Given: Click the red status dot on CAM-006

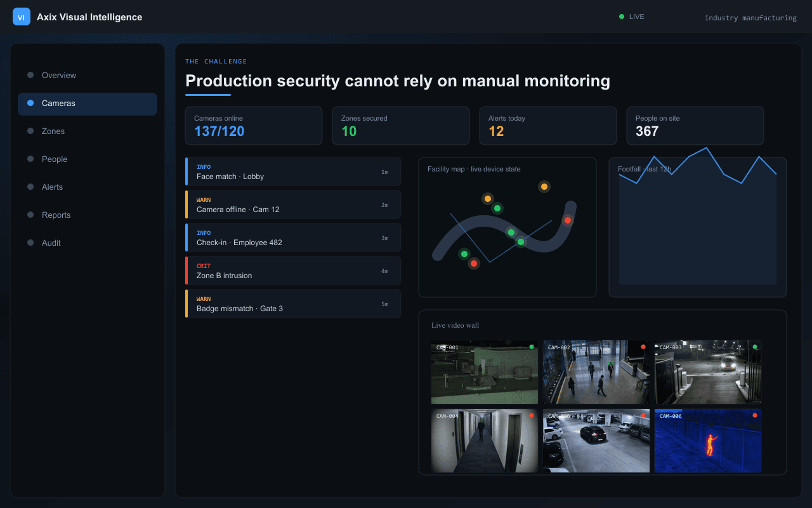Looking at the screenshot, I should 755,415.
